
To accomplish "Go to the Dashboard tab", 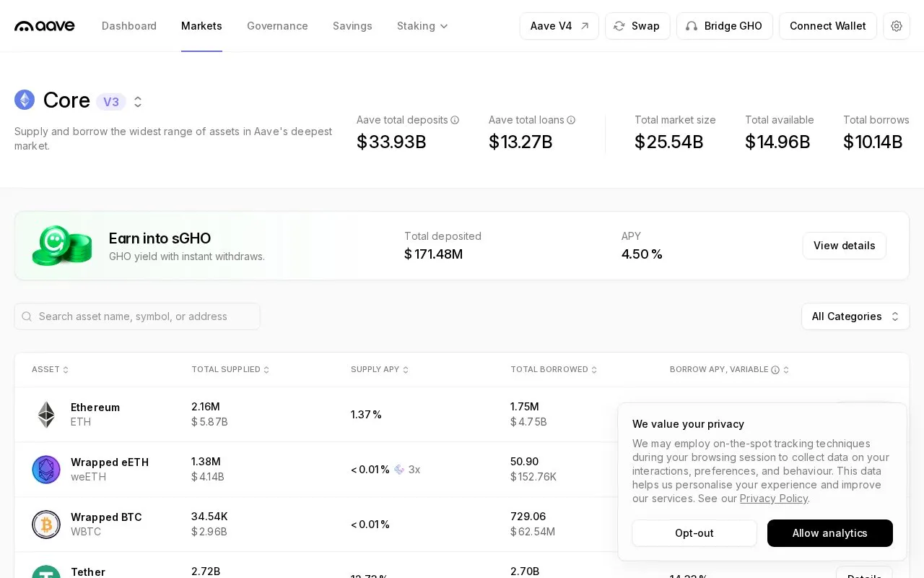I will click(x=129, y=26).
